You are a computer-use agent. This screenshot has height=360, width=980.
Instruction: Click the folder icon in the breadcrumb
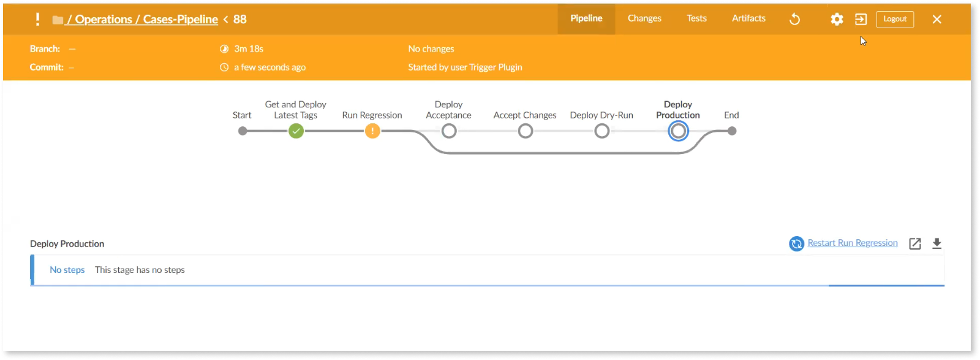coord(58,20)
